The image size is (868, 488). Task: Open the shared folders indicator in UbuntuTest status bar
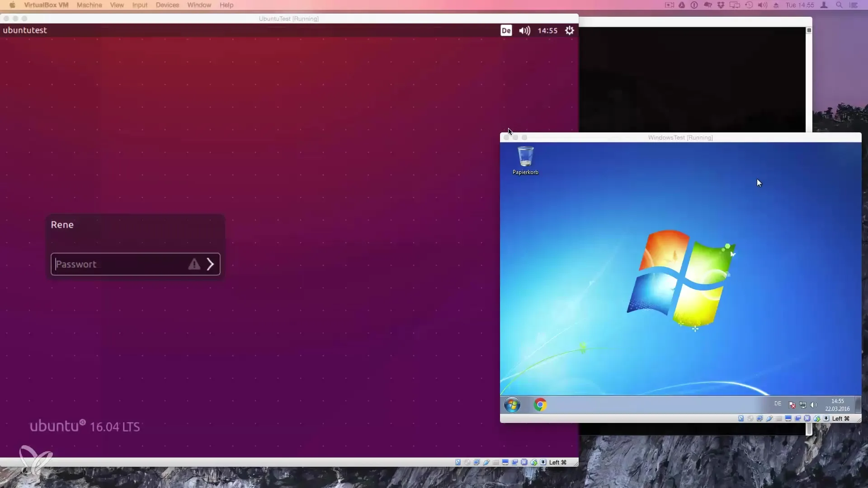pos(495,462)
